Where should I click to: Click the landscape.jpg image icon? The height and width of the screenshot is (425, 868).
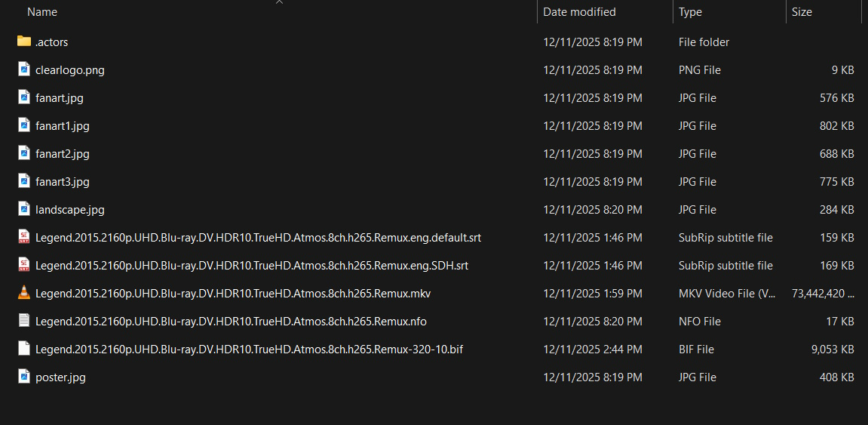(24, 209)
